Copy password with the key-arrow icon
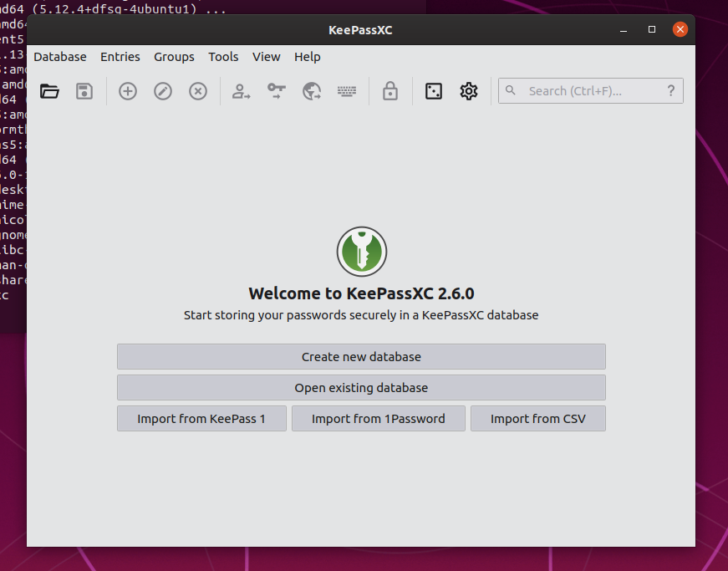Viewport: 728px width, 571px height. (x=277, y=91)
